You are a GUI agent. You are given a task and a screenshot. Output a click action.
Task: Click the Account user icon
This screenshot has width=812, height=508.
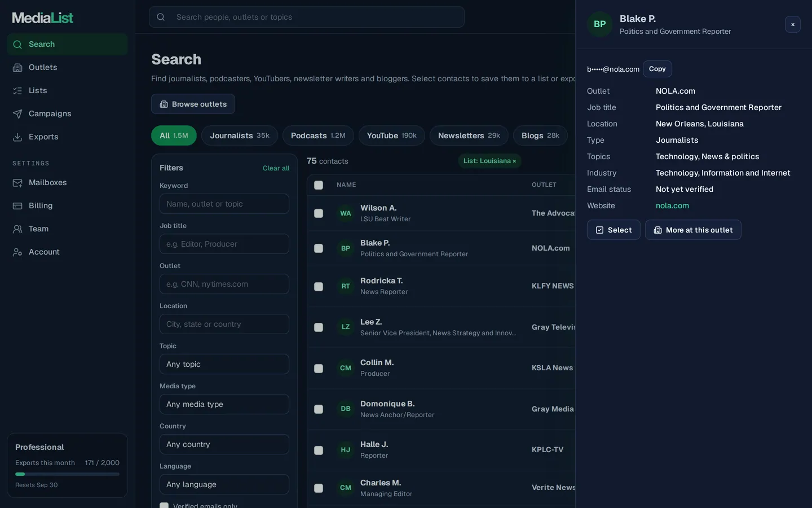tap(17, 252)
